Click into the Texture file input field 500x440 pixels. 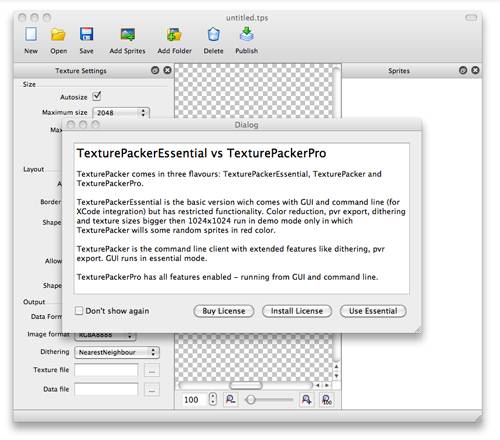(x=106, y=370)
